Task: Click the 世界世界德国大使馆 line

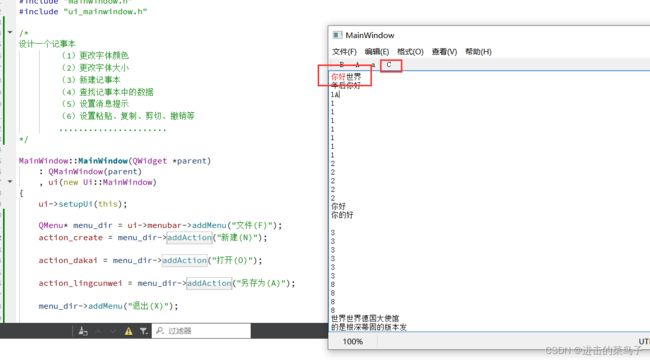Action: 365,319
